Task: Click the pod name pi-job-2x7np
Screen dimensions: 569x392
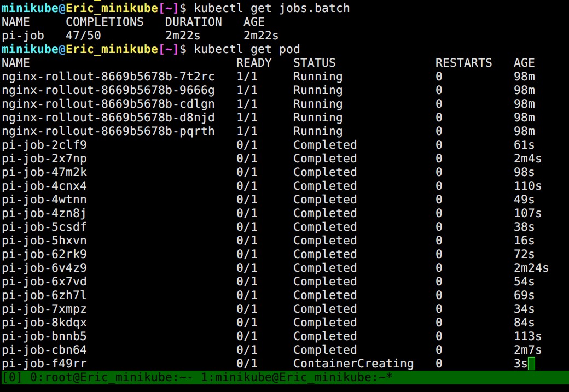Action: [44, 159]
